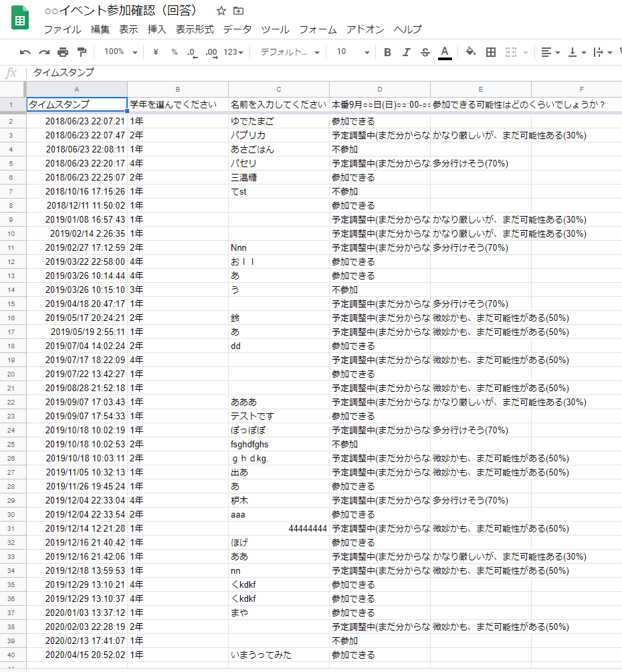Click the document title ○○イベント参加確認

click(x=120, y=10)
